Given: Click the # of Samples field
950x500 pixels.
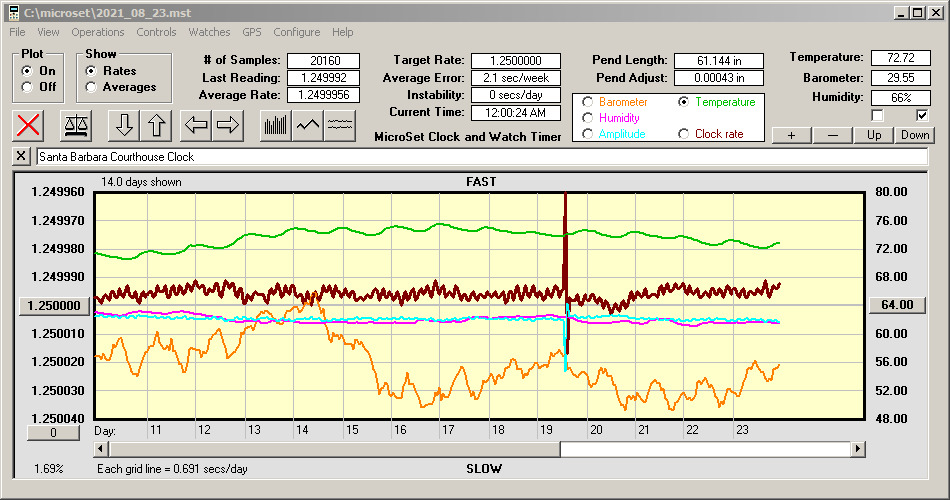Looking at the screenshot, I should [324, 61].
